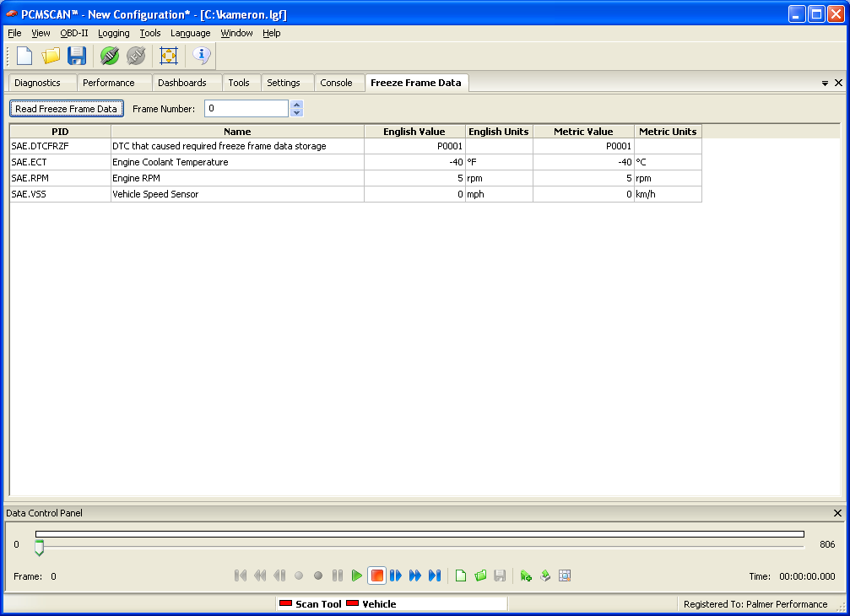Open the tab list dropdown arrow
Image resolution: width=850 pixels, height=616 pixels.
(x=825, y=83)
